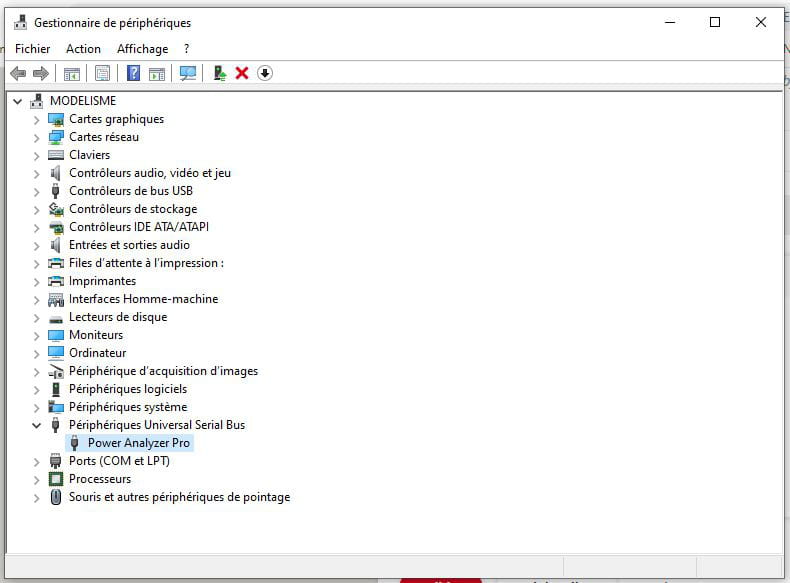The image size is (790, 583).
Task: Select the Contrôleurs de stockage label
Action: (x=133, y=209)
